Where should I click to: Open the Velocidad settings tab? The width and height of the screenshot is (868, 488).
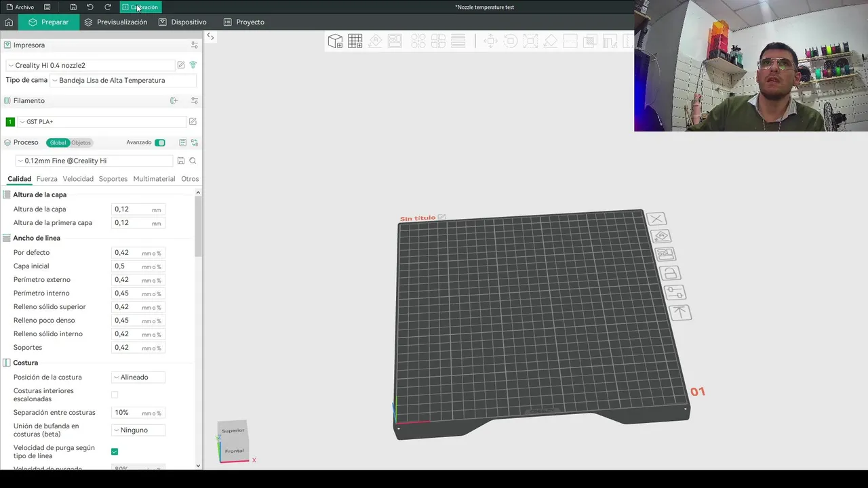[78, 179]
